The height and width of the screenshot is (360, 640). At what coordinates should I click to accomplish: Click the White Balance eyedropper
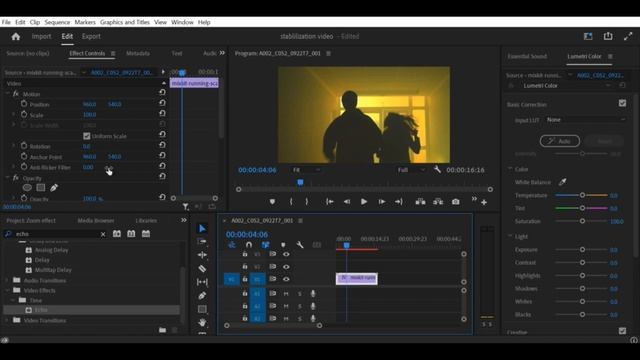pyautogui.click(x=562, y=182)
